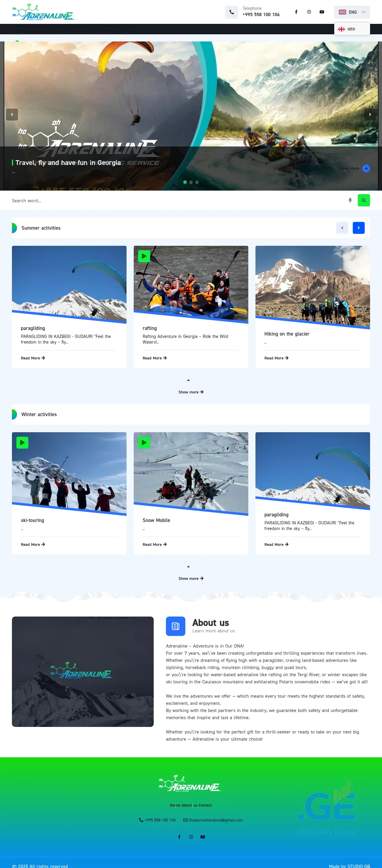Go to next hero slide arrow

(x=370, y=115)
